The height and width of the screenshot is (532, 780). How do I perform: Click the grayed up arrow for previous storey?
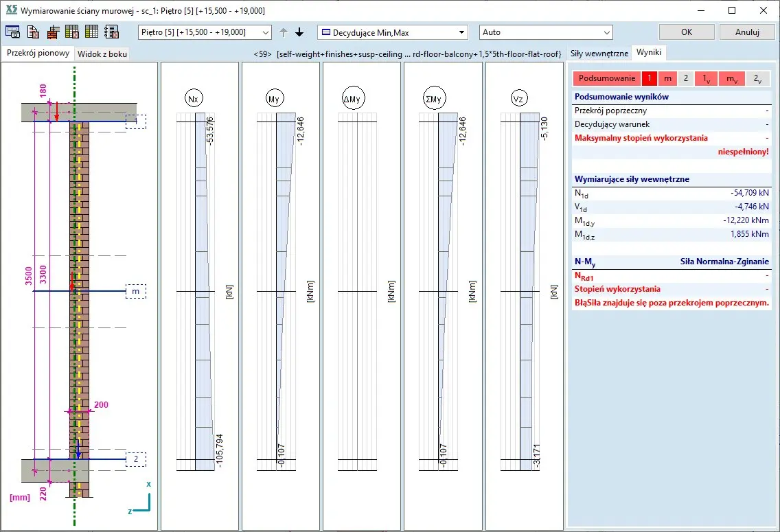pyautogui.click(x=284, y=32)
